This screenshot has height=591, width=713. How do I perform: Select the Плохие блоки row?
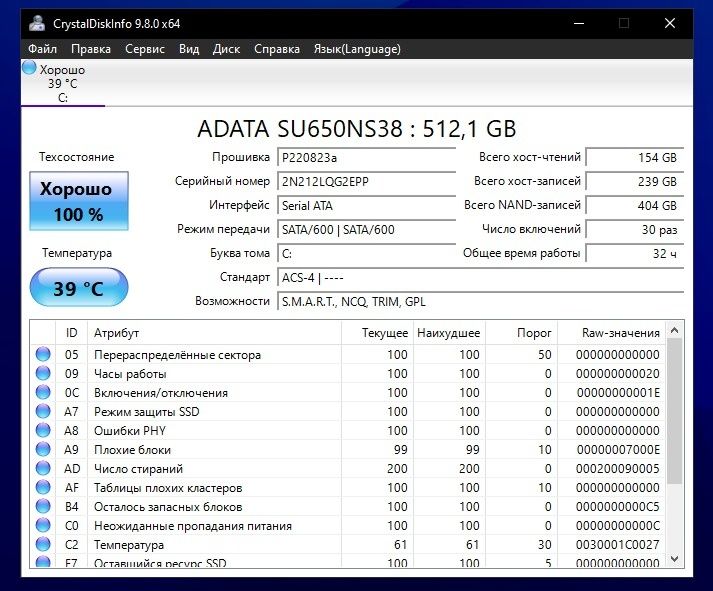pos(348,449)
